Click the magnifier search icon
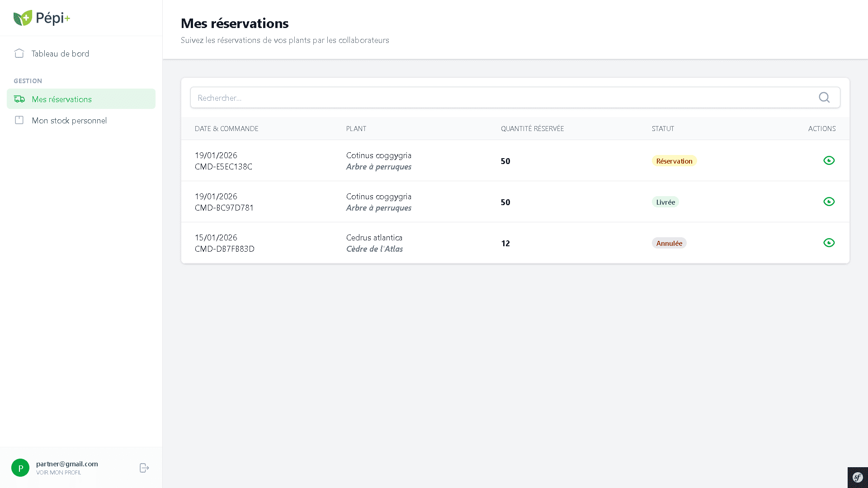 point(824,98)
